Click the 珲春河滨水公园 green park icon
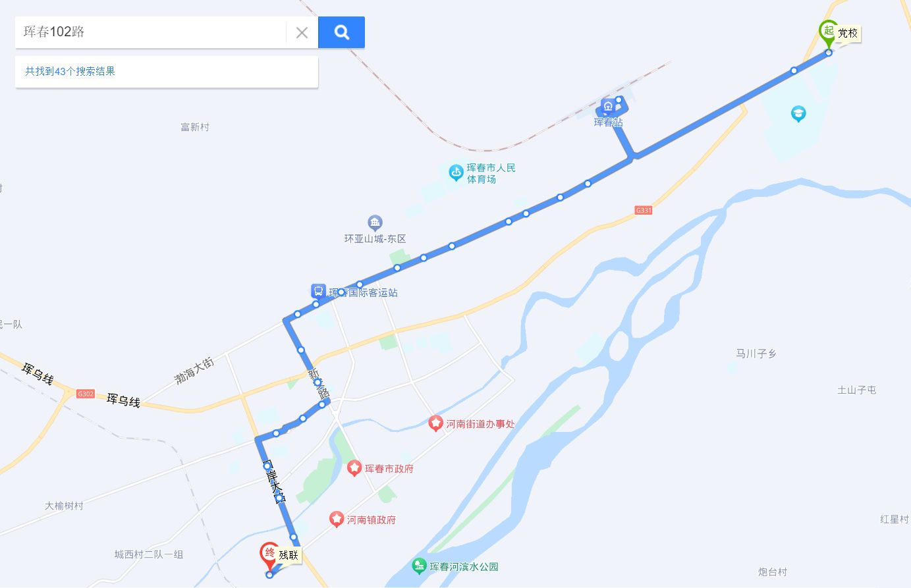 419,566
